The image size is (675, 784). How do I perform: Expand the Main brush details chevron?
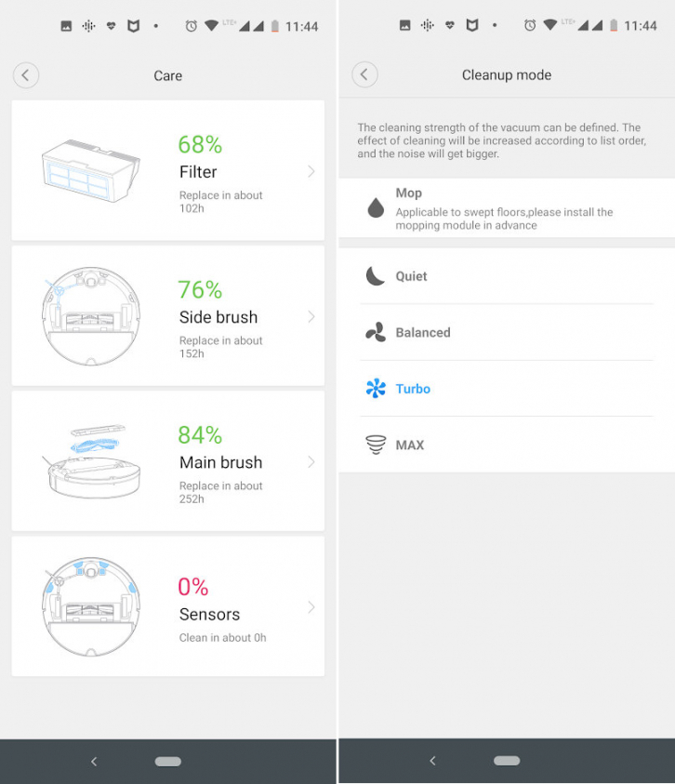click(x=311, y=461)
